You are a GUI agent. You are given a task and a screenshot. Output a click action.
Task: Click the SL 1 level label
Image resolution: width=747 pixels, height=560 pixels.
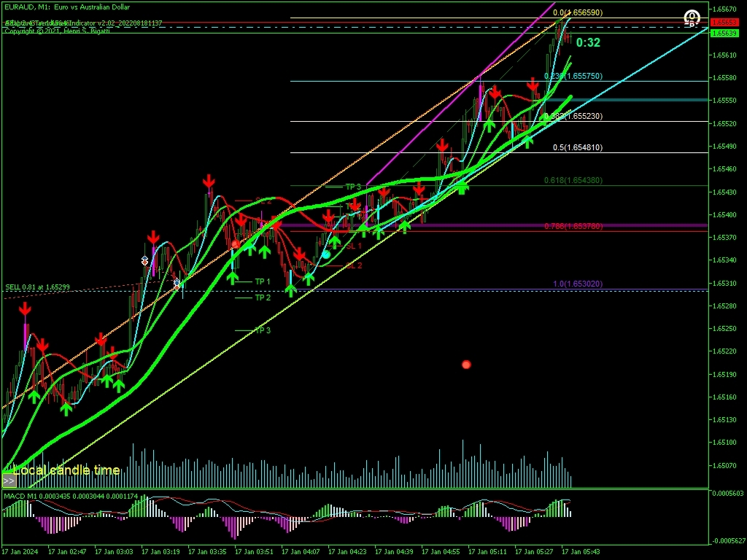[x=354, y=246]
